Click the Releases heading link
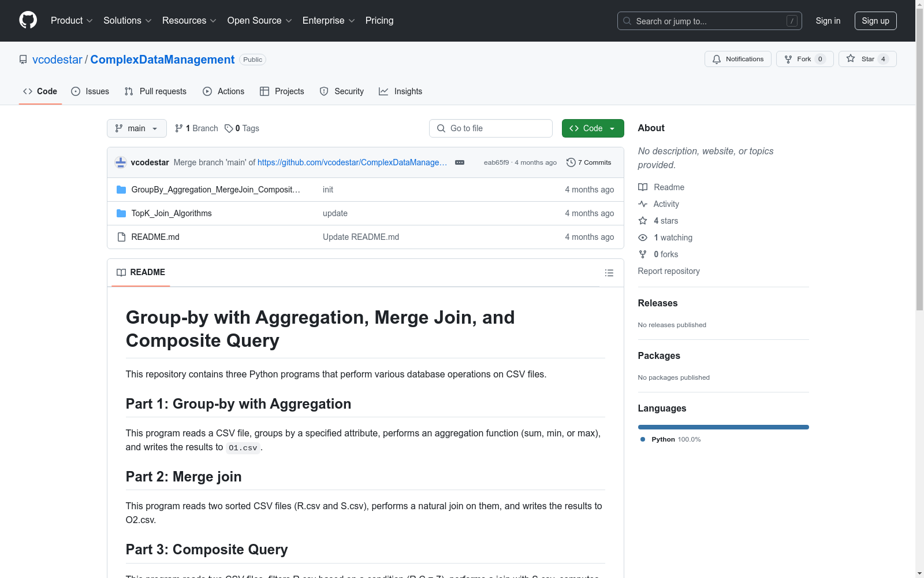Screen dimensions: 924x578 (657, 303)
